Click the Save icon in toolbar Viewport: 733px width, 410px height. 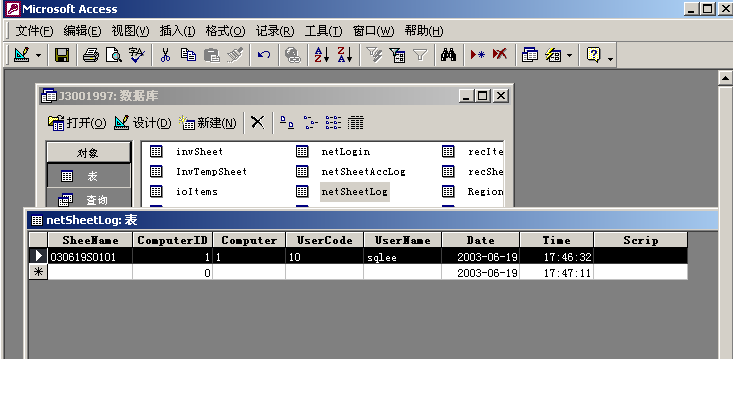[x=62, y=56]
